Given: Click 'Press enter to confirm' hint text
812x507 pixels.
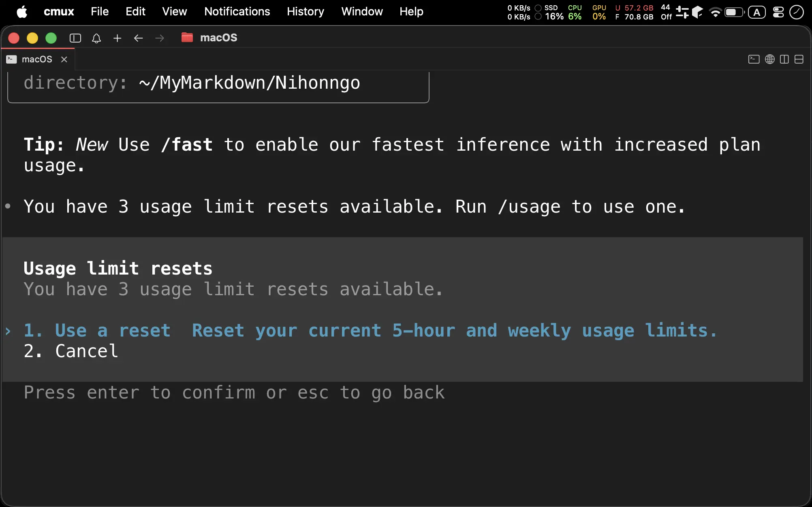Looking at the screenshot, I should click(140, 392).
